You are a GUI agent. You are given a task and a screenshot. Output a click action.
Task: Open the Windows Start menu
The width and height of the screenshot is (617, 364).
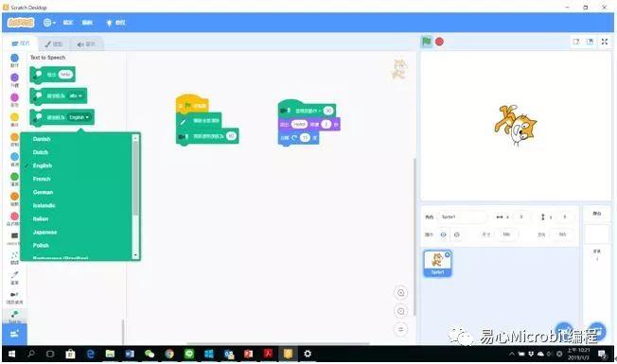click(11, 355)
